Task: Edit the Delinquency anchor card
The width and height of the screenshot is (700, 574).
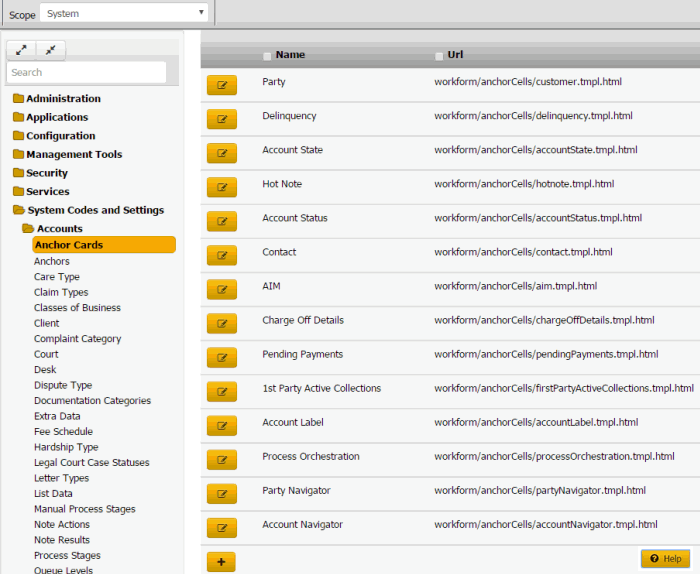Action: pos(221,119)
